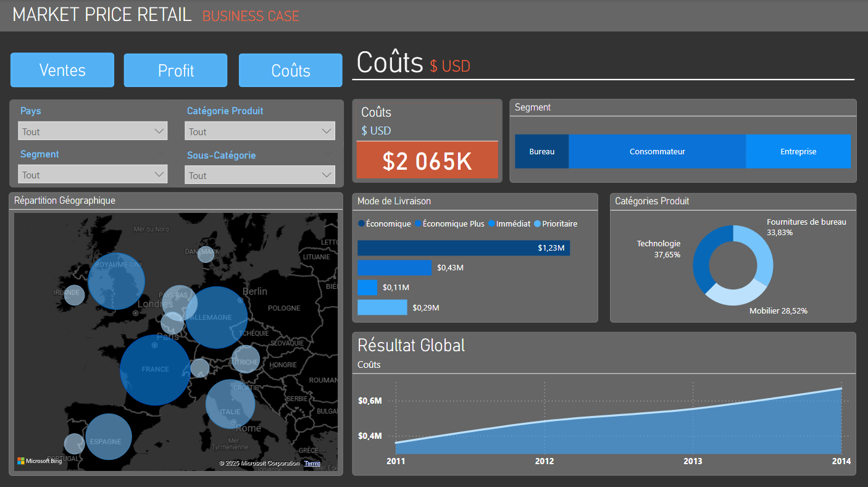Select the Consommateur segment block
This screenshot has width=868, height=487.
click(657, 152)
